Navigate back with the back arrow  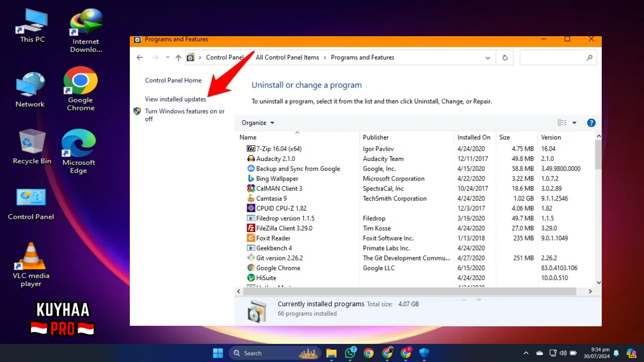pyautogui.click(x=140, y=58)
